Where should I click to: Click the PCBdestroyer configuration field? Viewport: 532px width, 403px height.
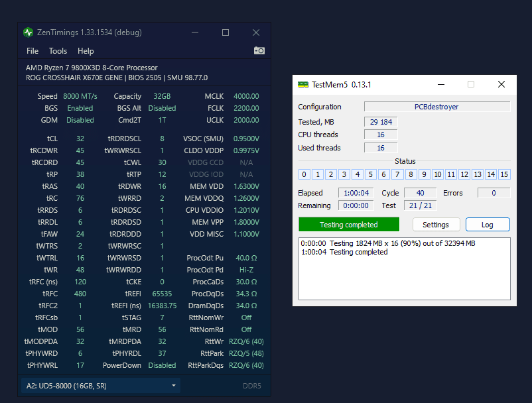(437, 107)
